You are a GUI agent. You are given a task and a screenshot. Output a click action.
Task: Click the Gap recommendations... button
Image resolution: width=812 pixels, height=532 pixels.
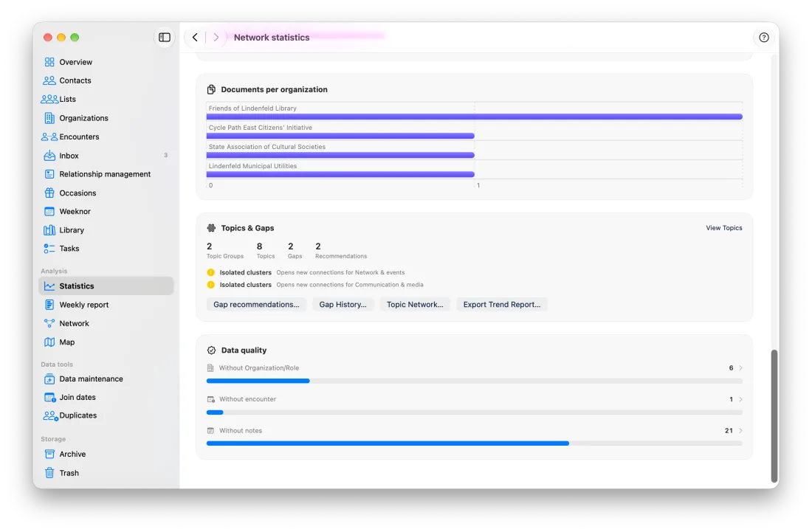coord(256,304)
